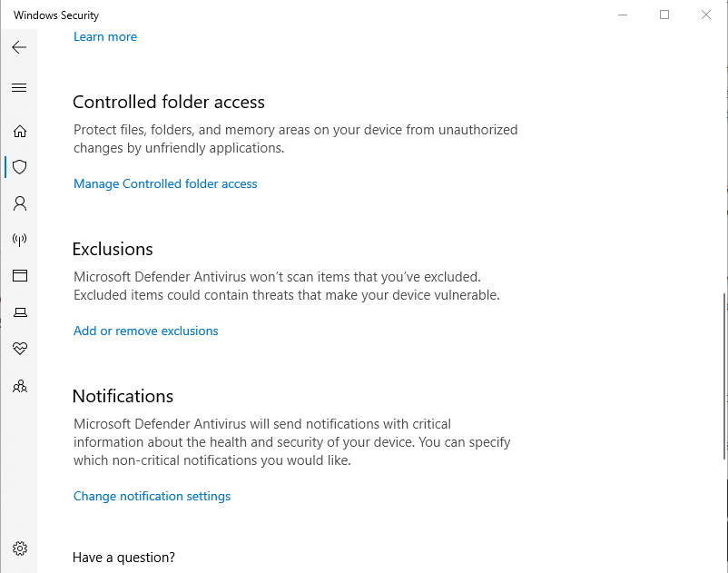Click the back arrow icon
728x573 pixels.
(19, 47)
